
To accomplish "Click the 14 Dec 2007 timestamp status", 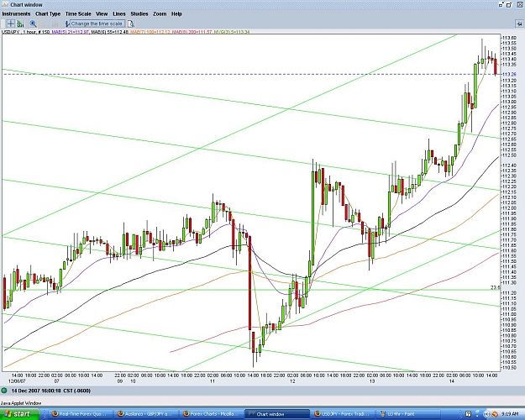I will click(x=51, y=391).
